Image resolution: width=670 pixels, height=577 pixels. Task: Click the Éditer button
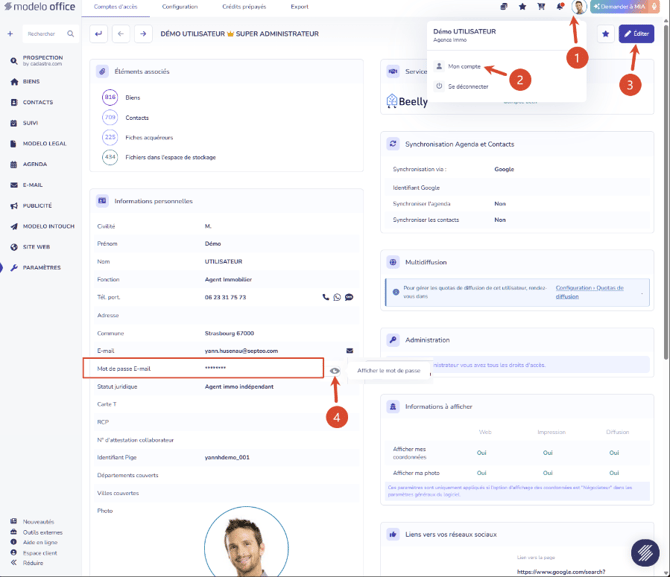coord(636,34)
